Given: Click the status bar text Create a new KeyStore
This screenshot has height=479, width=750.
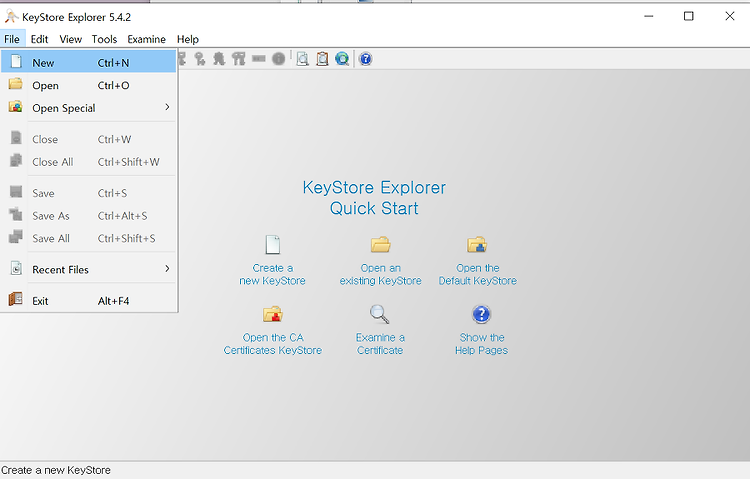Looking at the screenshot, I should pos(56,470).
